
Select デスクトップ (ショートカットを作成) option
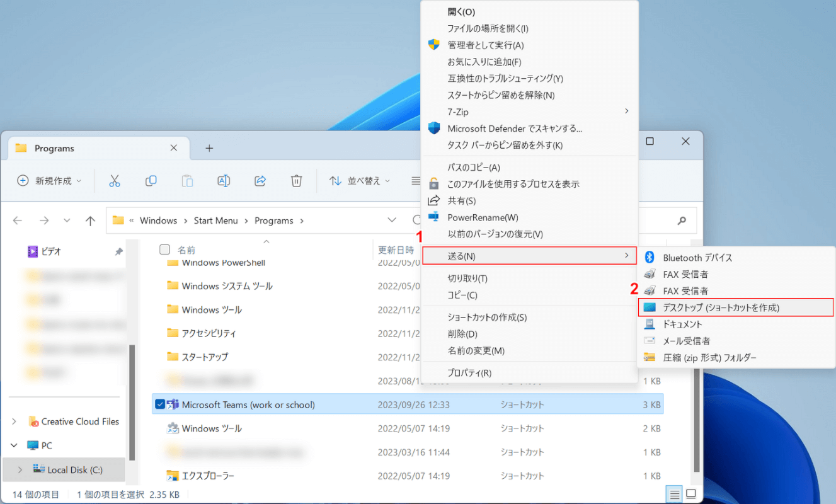pos(736,307)
